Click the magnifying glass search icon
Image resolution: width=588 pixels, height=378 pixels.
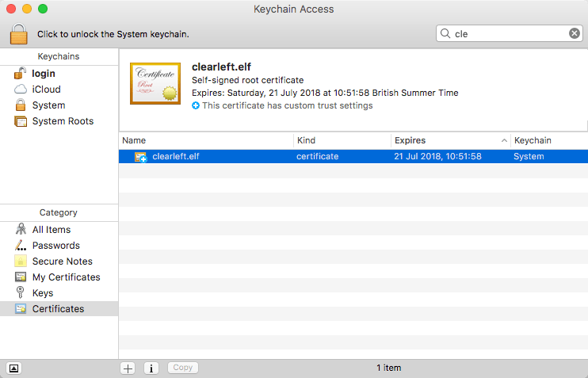tap(445, 33)
